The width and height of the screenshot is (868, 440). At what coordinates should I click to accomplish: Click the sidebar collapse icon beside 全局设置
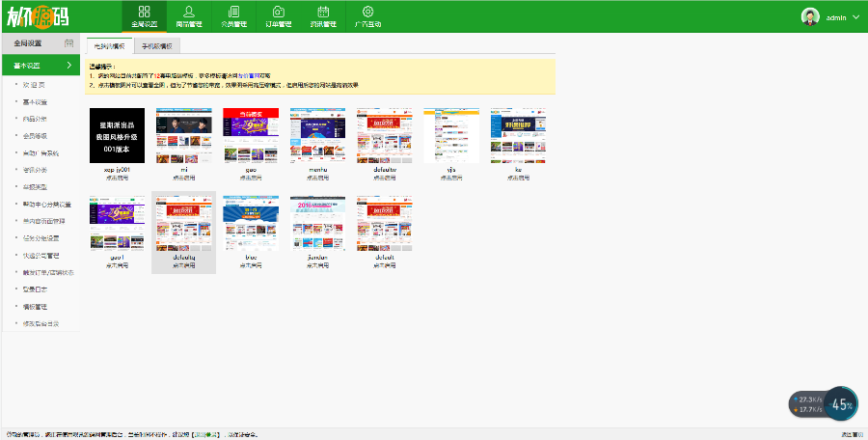pyautogui.click(x=68, y=43)
